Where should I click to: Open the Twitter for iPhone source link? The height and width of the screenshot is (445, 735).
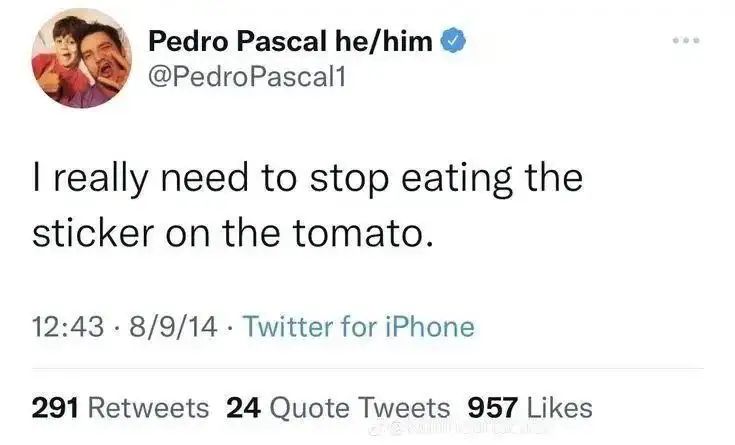pyautogui.click(x=359, y=327)
